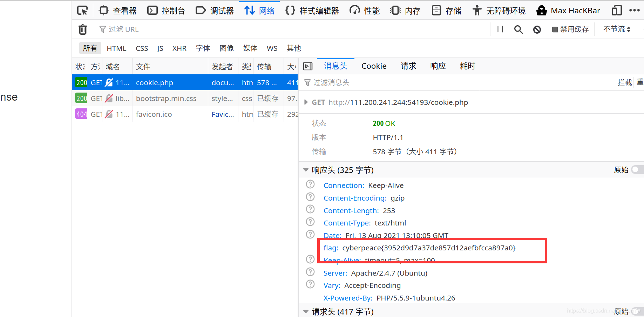This screenshot has height=317, width=644.
Task: Click insecure lock icon on bootstrap.min.css row
Action: 109,99
